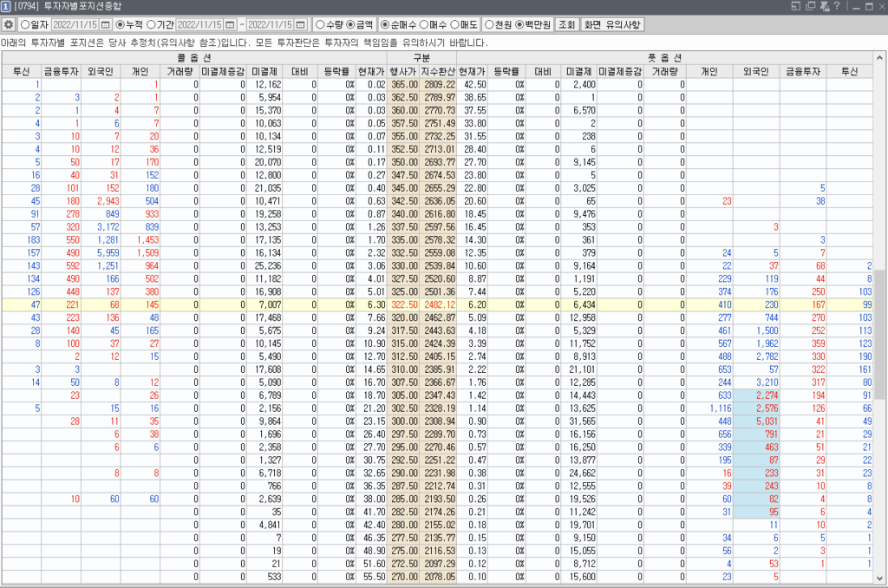This screenshot has height=588, width=888.
Task: Open calendar picker for 일자 date field
Action: coord(106,24)
